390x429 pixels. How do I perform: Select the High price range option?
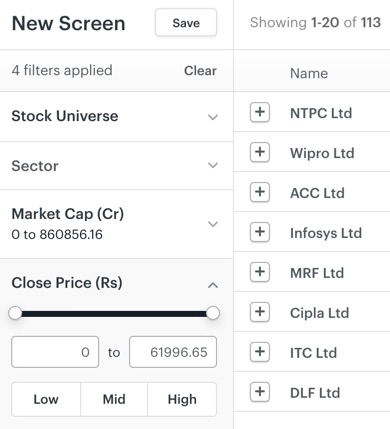click(x=182, y=399)
